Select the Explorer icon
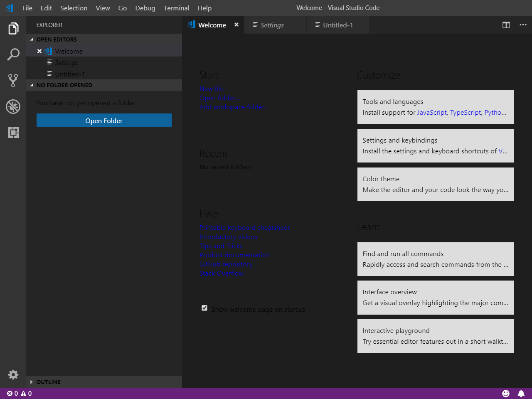532x399 pixels. (x=13, y=28)
